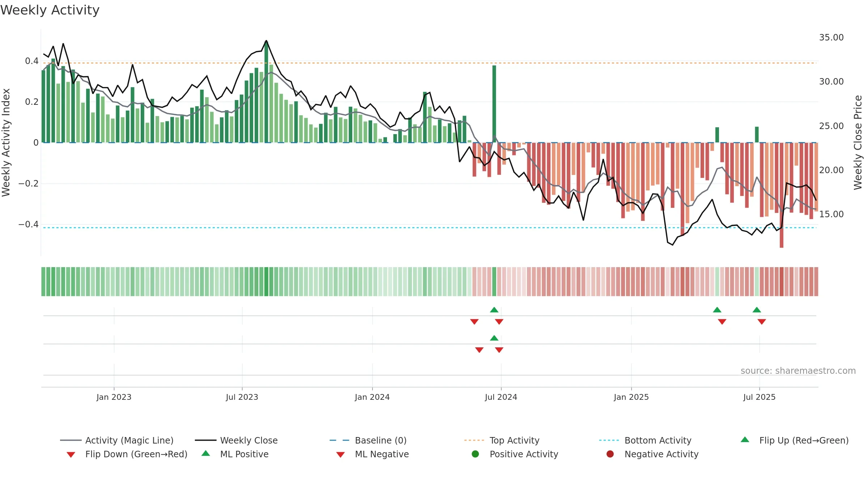Click the Weekly Activity chart title

coord(50,10)
